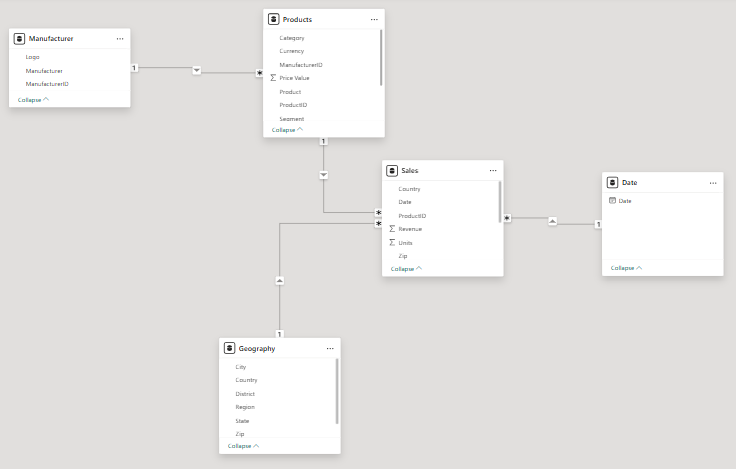Viewport: 736px width, 469px height.
Task: Click the Products table scrollbar
Action: (381, 58)
